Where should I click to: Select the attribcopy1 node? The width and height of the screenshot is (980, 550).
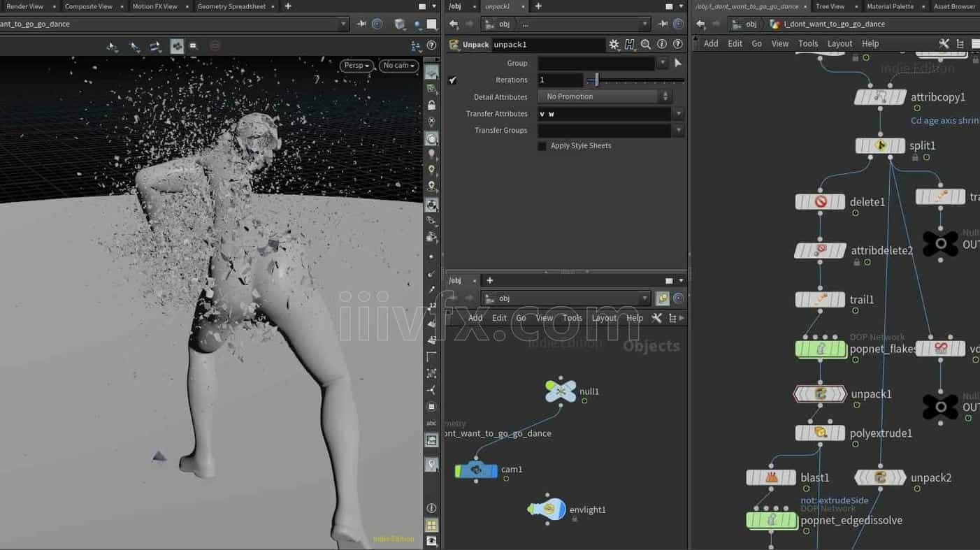click(880, 97)
